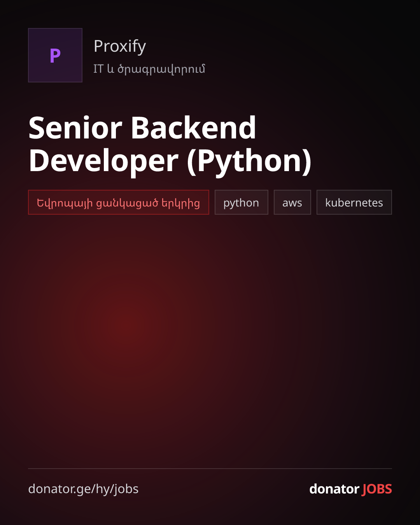Click the 'IT և ծրագրավորում' category text

(149, 69)
